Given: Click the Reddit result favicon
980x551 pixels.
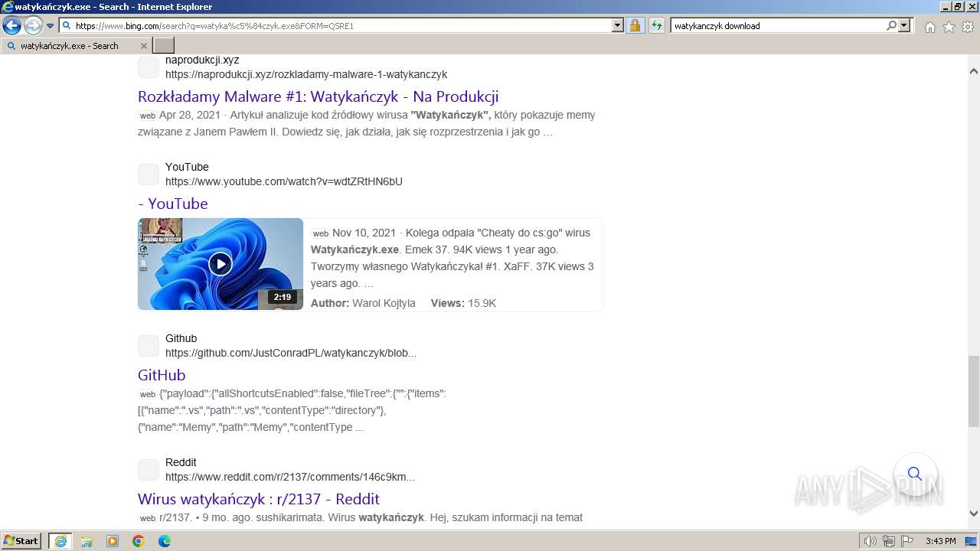Looking at the screenshot, I should tap(149, 470).
